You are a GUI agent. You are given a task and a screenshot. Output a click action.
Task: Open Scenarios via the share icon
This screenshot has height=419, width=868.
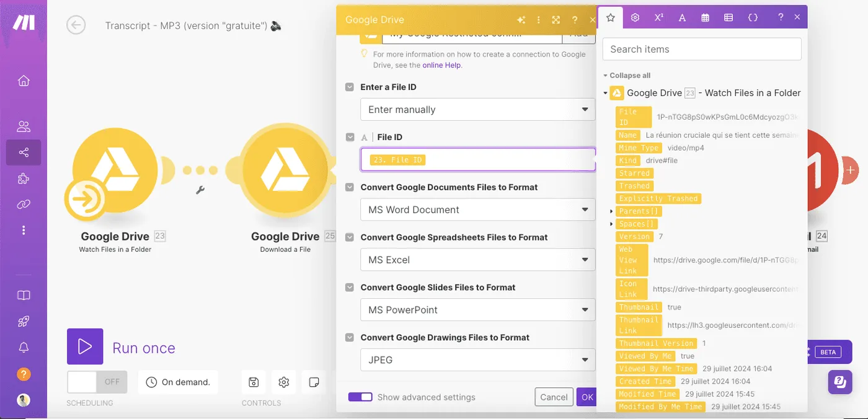click(24, 152)
